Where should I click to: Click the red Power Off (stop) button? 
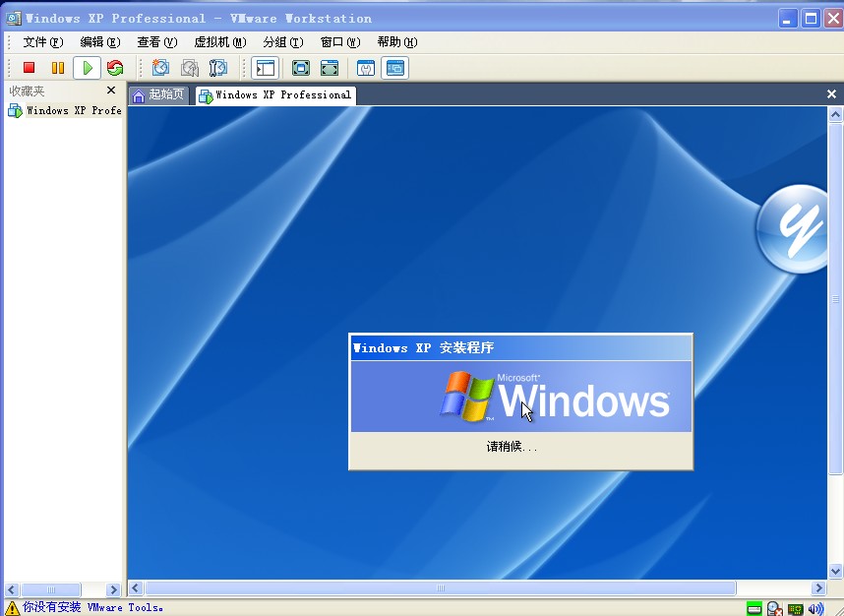point(30,68)
